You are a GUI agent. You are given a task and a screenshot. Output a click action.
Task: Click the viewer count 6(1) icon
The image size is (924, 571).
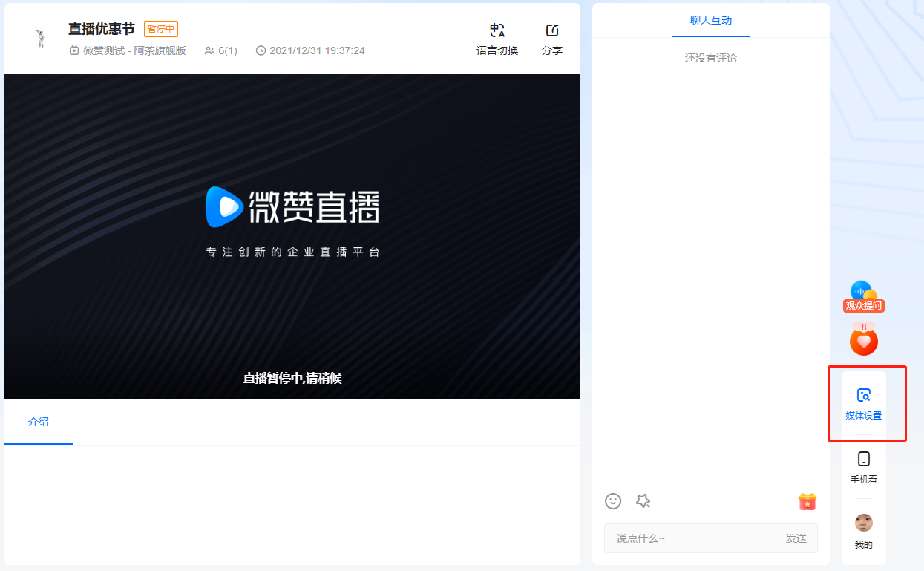pyautogui.click(x=210, y=50)
